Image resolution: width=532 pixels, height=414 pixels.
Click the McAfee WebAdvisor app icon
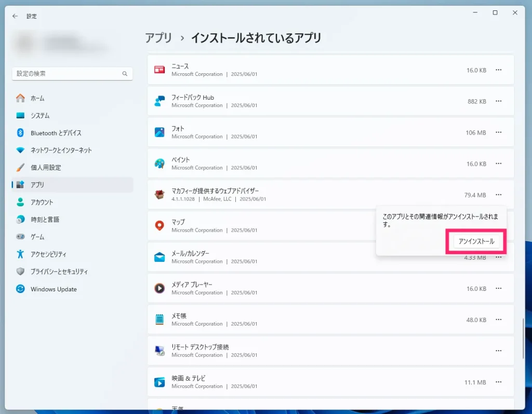coord(159,195)
